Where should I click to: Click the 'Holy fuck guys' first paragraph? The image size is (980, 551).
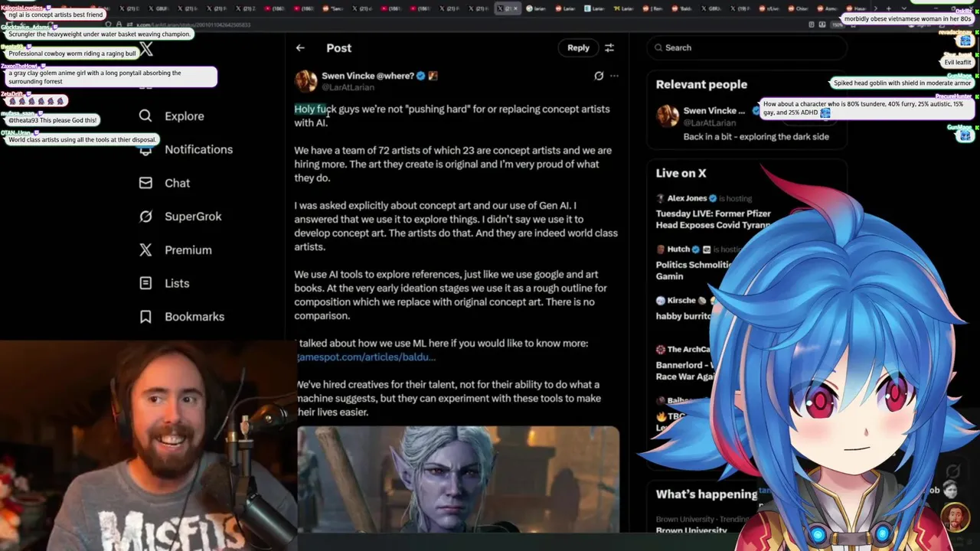(x=452, y=116)
